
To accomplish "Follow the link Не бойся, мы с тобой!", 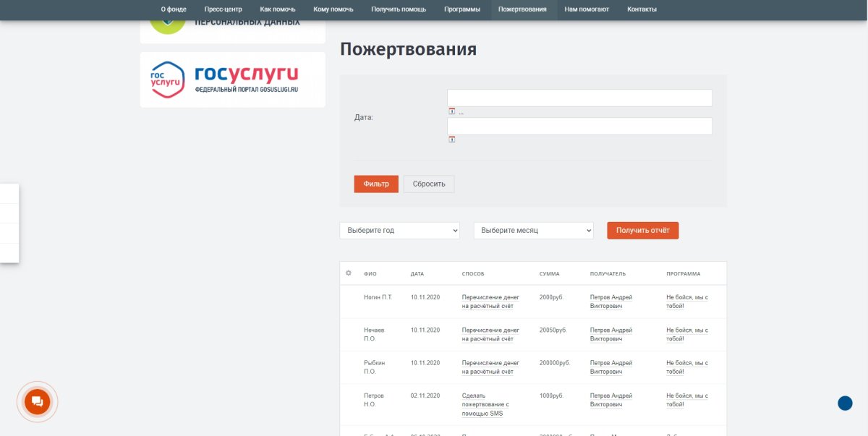I will point(685,301).
